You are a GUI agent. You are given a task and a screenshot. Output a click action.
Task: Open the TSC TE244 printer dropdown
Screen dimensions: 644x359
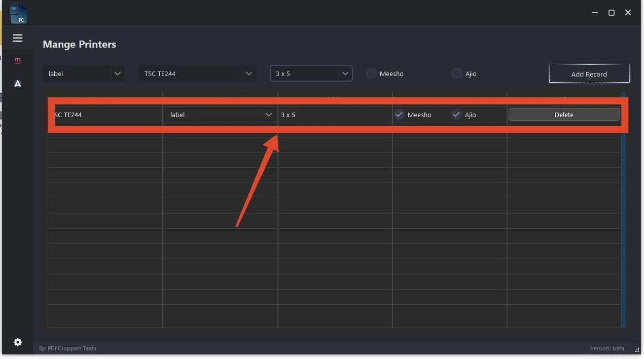coord(197,74)
